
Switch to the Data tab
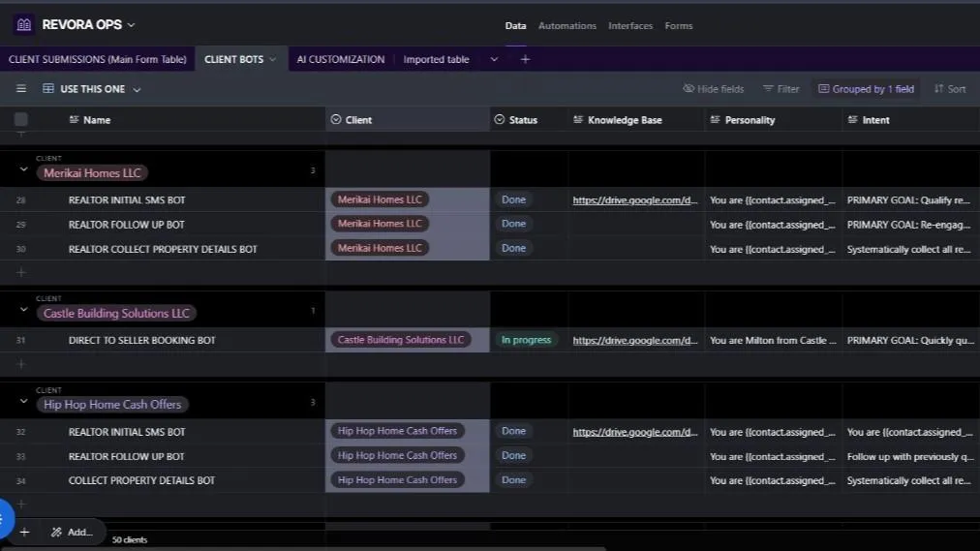[515, 25]
